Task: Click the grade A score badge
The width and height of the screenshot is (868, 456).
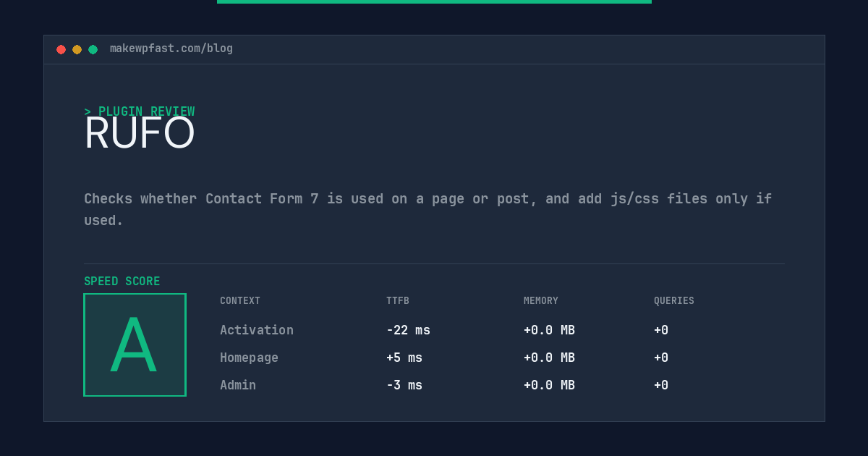Action: [x=135, y=345]
